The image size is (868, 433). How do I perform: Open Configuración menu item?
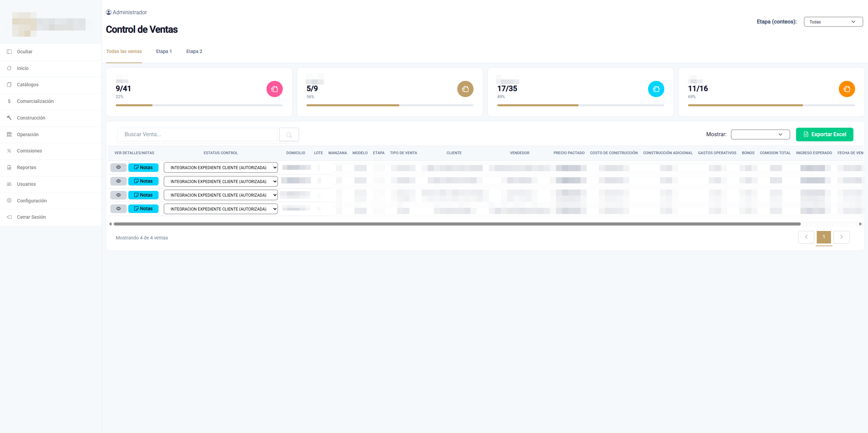click(51, 201)
